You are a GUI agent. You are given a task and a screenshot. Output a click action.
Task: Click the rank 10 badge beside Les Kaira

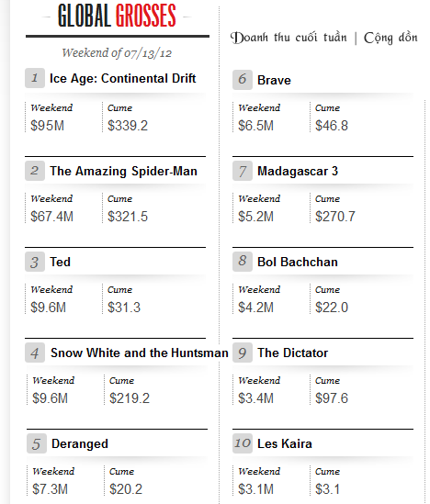243,443
